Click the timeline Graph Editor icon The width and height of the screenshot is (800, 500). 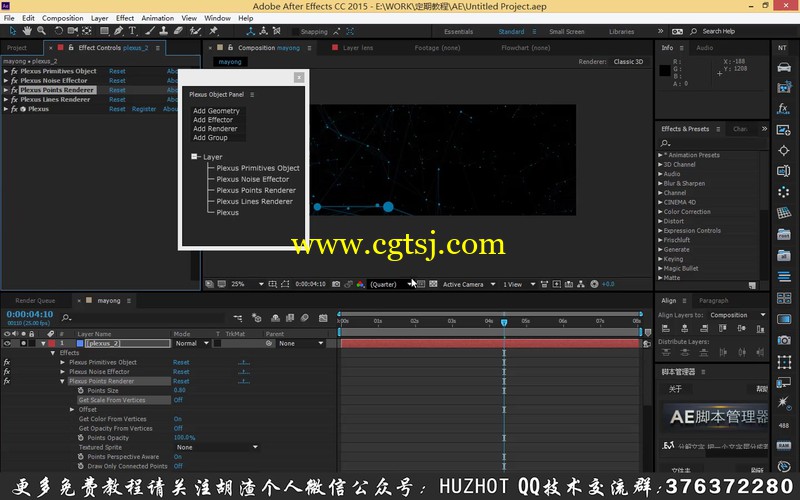[323, 318]
